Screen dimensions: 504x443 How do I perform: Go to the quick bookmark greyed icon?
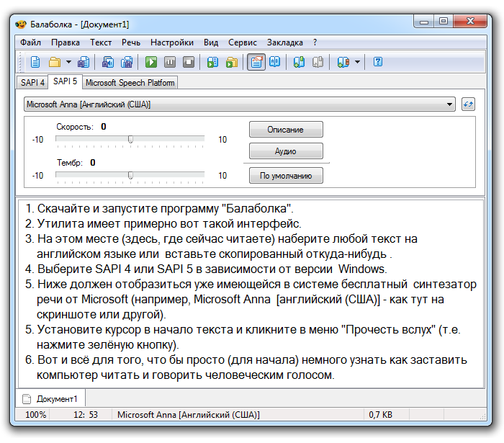coord(318,62)
